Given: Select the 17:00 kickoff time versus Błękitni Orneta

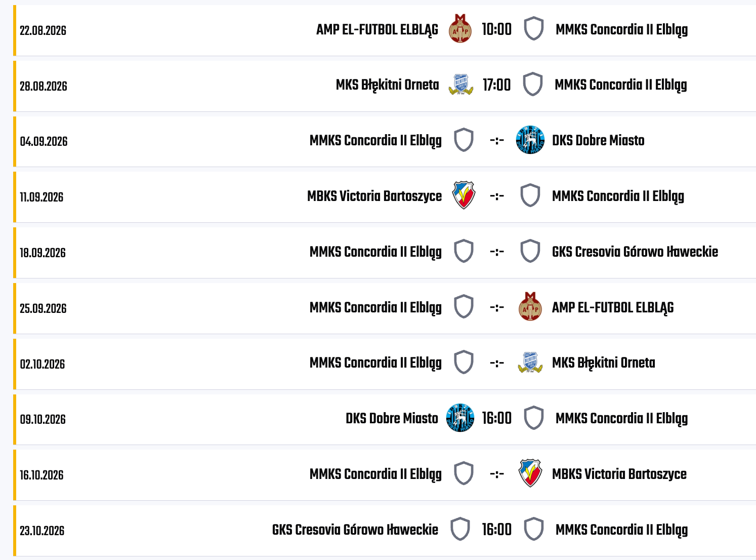Looking at the screenshot, I should (x=497, y=85).
